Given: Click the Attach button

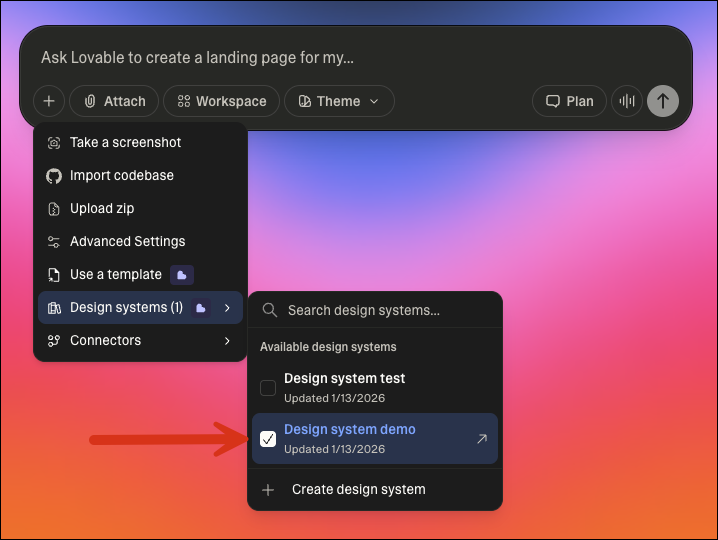Looking at the screenshot, I should tap(114, 101).
